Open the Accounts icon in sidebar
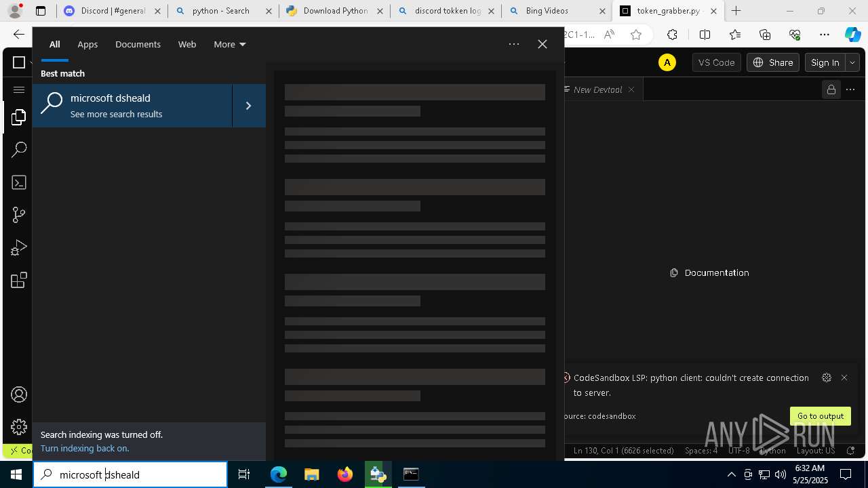 pyautogui.click(x=18, y=394)
